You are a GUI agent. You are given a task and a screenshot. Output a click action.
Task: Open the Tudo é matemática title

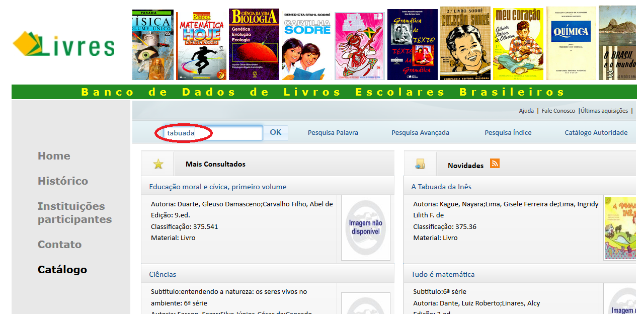(443, 274)
